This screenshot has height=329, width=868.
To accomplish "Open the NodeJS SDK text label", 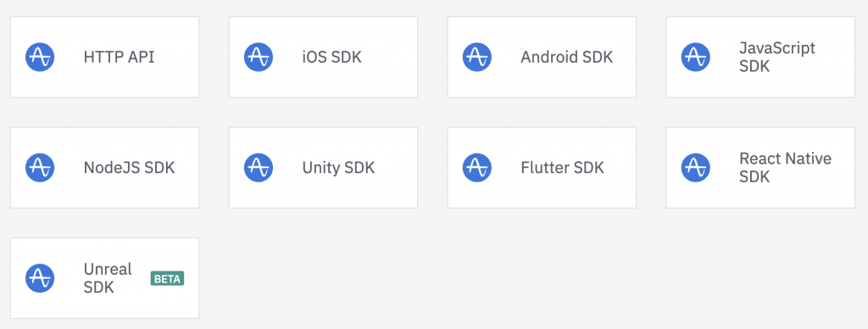I will (129, 168).
